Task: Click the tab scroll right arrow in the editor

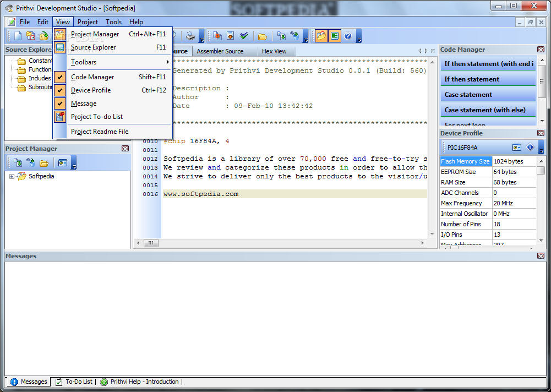Action: [x=426, y=51]
